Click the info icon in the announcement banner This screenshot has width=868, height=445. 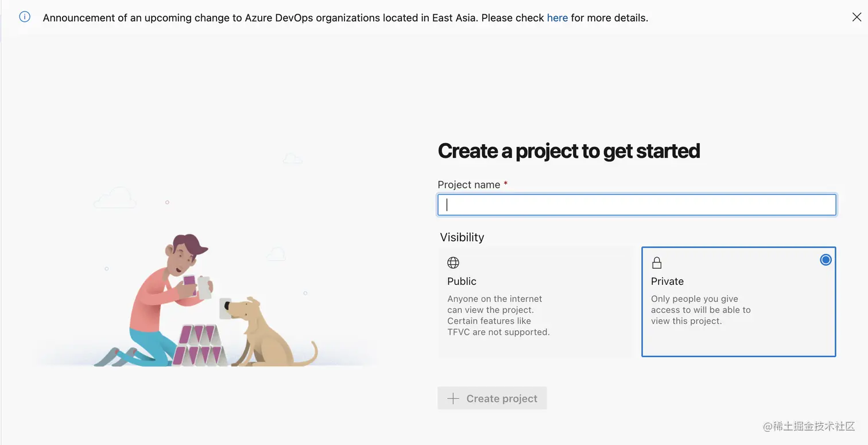pyautogui.click(x=25, y=17)
